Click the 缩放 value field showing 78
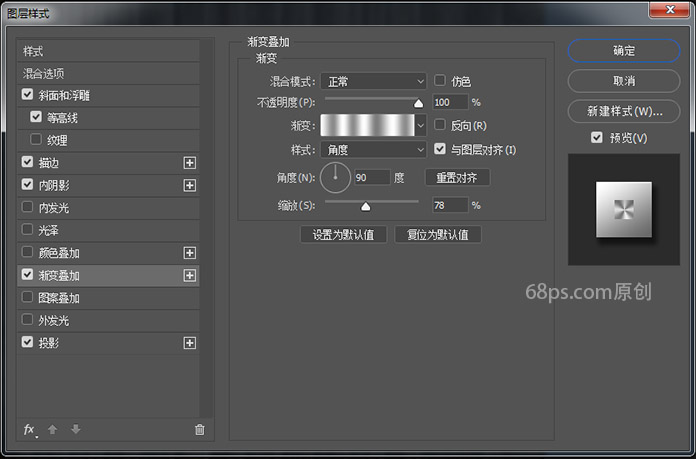 450,206
